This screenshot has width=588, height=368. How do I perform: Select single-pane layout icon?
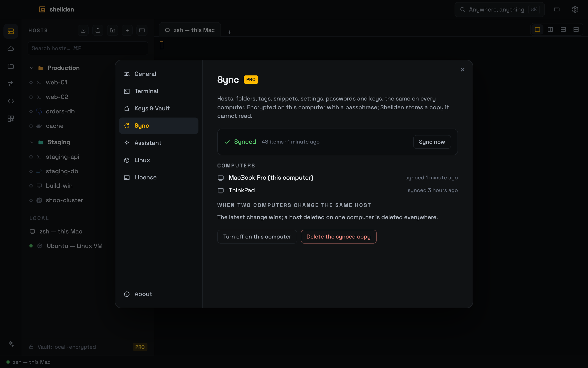(x=537, y=29)
